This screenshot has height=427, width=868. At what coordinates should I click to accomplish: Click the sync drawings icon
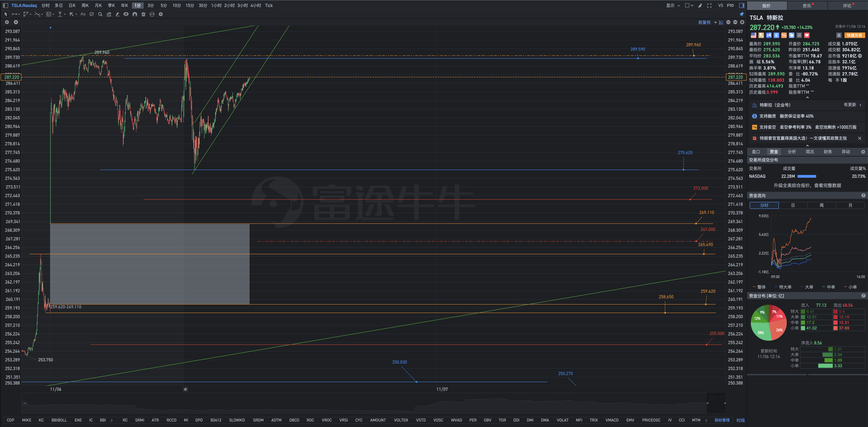(x=152, y=14)
